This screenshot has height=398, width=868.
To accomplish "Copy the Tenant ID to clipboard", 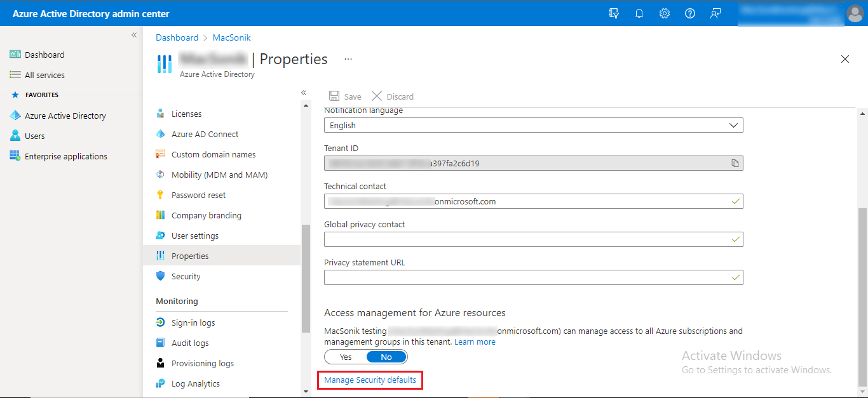I will pos(735,163).
